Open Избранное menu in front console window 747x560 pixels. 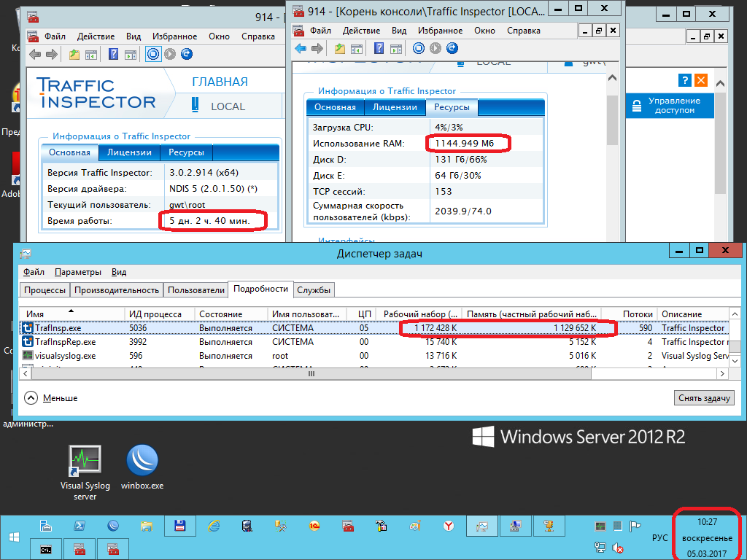tap(440, 31)
